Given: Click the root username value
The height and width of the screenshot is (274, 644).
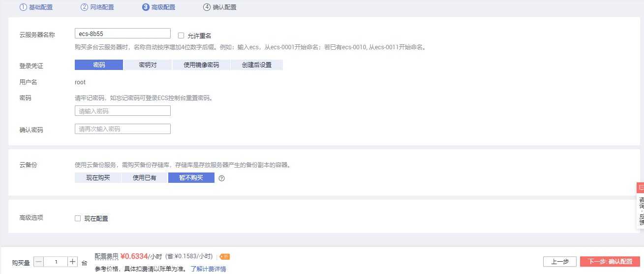Looking at the screenshot, I should pos(80,82).
